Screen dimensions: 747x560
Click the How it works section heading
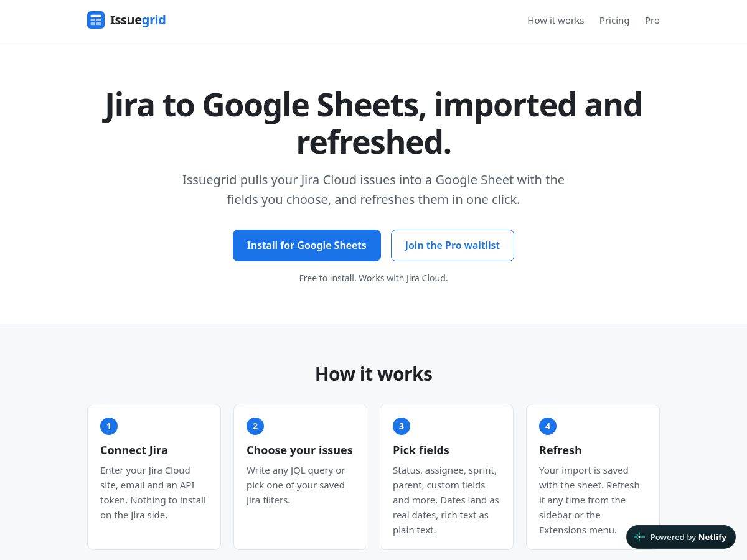374,374
